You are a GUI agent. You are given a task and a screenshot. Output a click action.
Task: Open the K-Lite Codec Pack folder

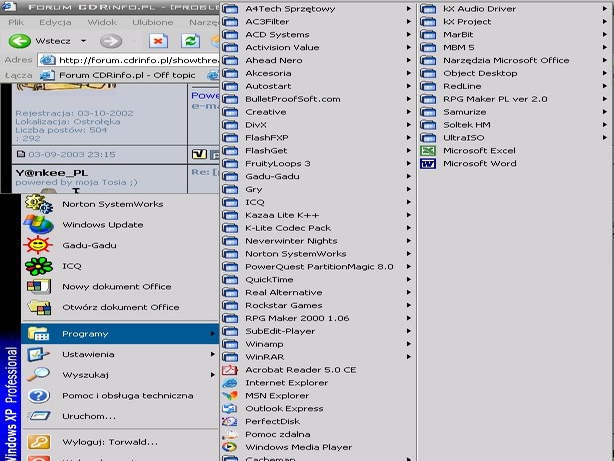pyautogui.click(x=318, y=228)
